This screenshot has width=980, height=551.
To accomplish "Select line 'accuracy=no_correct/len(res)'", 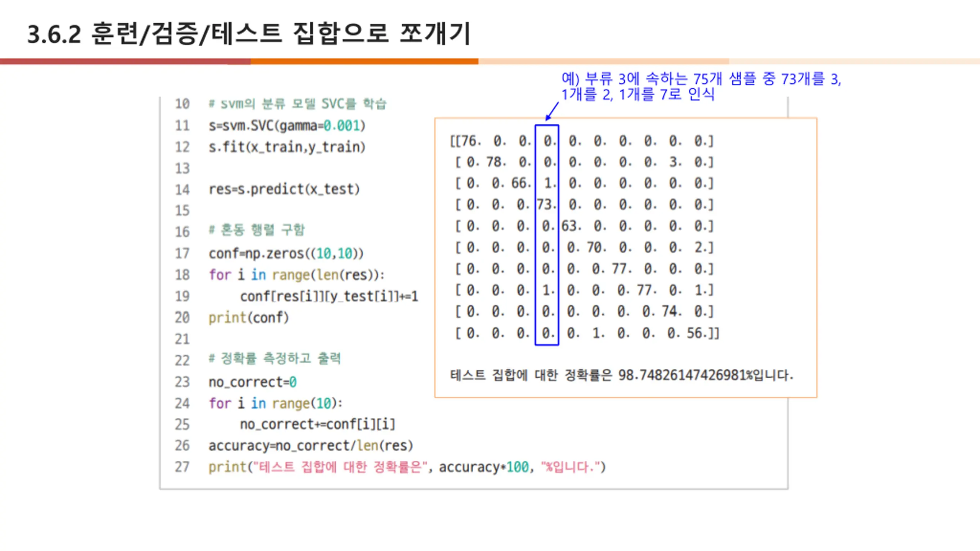I will (x=311, y=445).
